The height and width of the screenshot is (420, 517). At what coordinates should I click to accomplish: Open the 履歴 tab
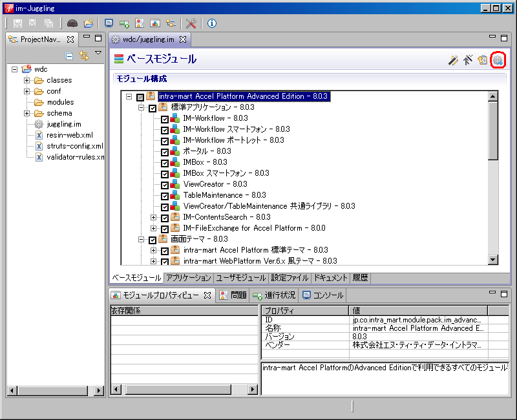360,278
